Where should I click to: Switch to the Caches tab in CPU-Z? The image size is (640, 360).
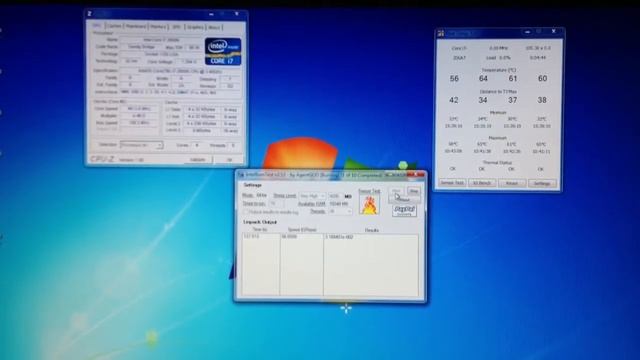pyautogui.click(x=115, y=26)
